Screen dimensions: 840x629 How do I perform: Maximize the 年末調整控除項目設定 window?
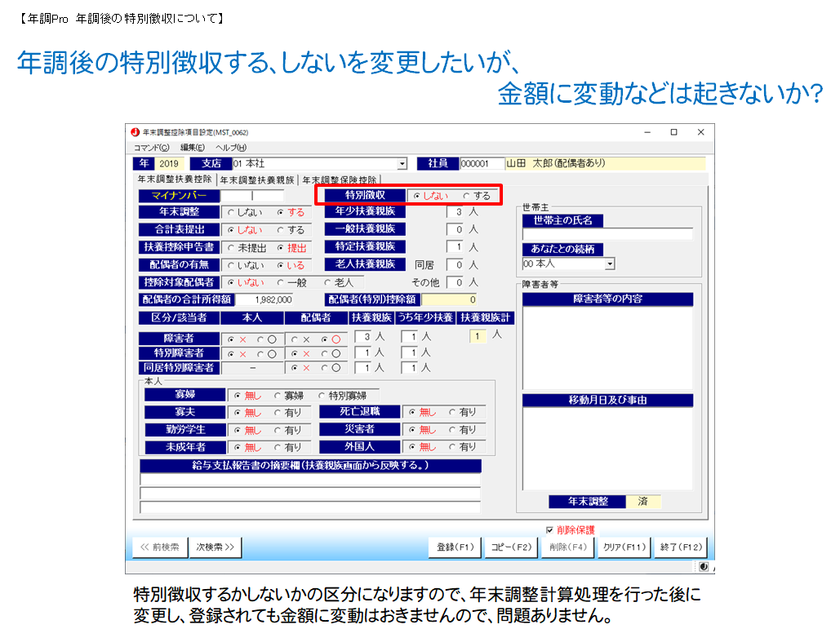(673, 132)
